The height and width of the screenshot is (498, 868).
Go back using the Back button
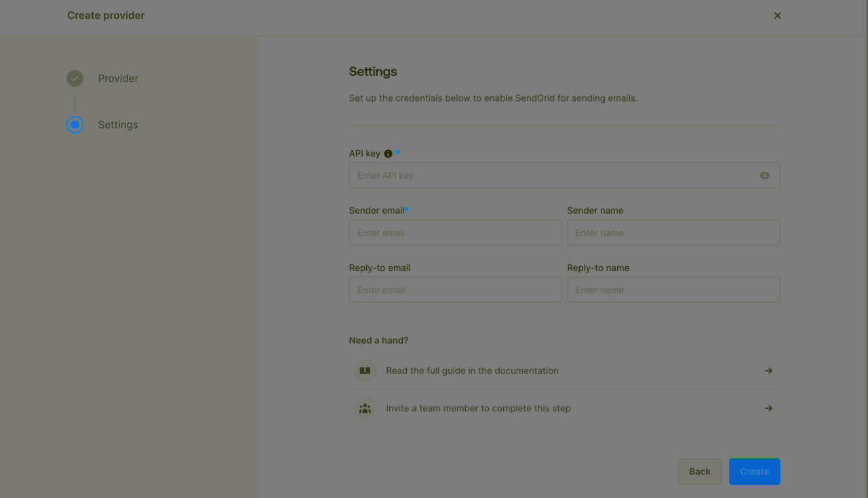699,471
